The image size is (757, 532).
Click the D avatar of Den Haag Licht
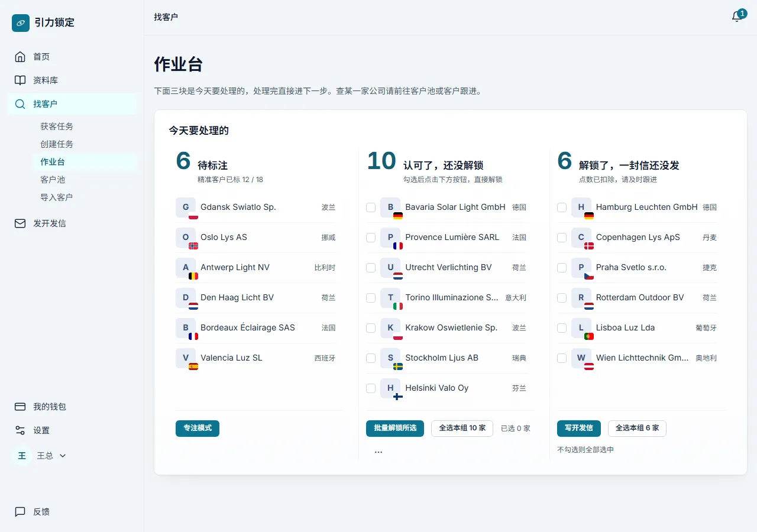coord(186,298)
